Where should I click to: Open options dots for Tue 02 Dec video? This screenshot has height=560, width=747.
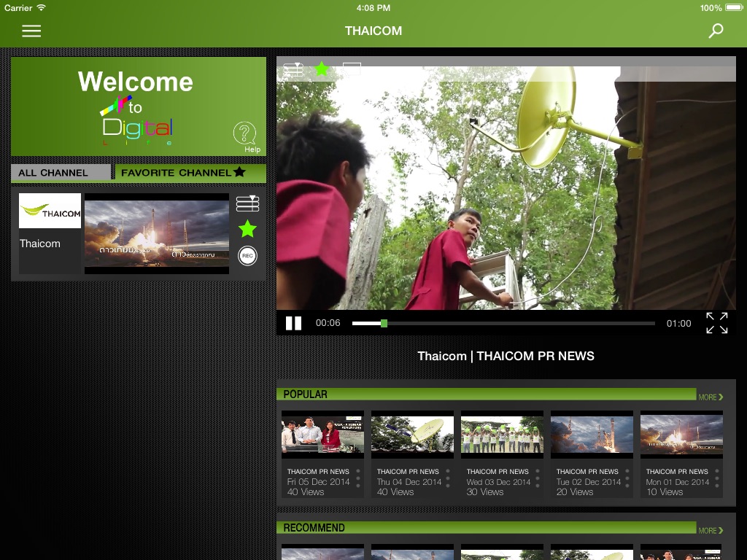[x=627, y=478]
